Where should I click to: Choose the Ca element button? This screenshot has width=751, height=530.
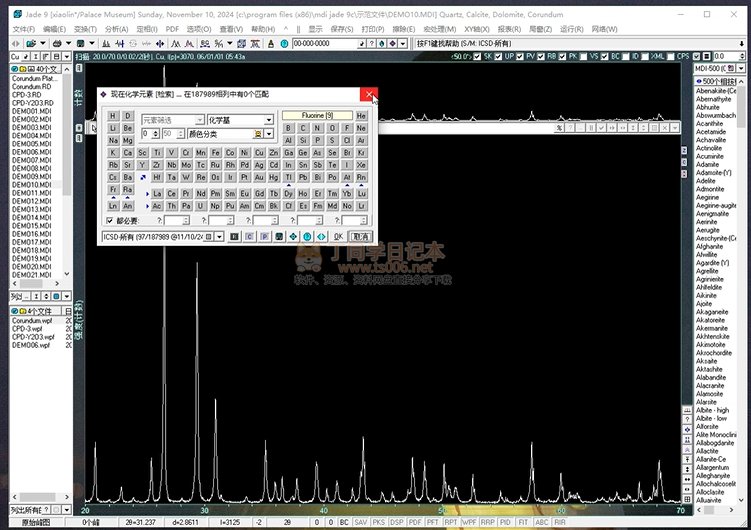pyautogui.click(x=127, y=153)
